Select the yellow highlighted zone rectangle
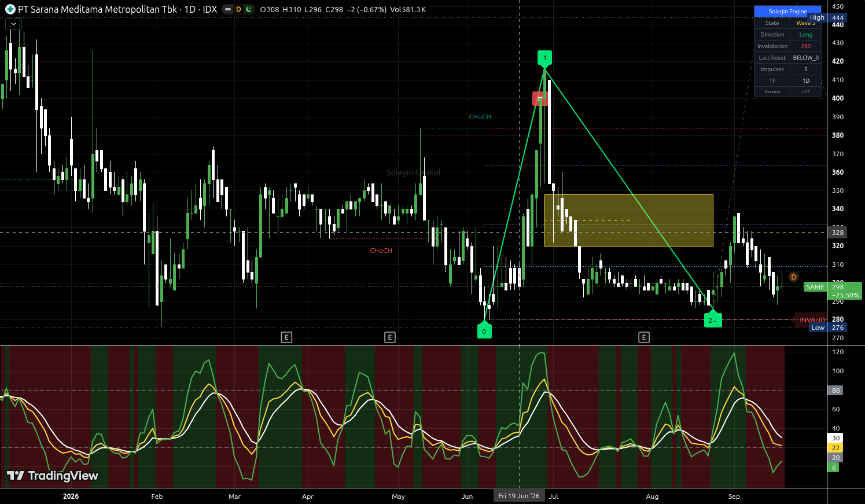865x504 pixels. pyautogui.click(x=629, y=220)
